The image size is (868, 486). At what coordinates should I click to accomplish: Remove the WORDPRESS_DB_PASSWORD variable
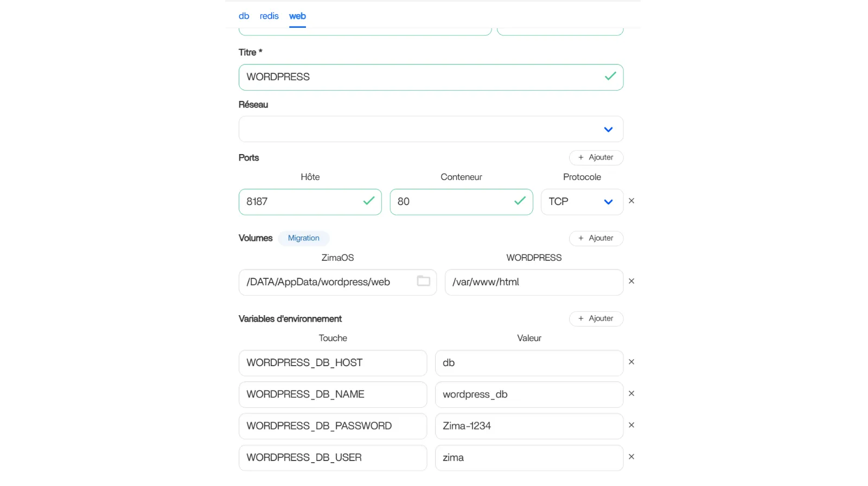tap(631, 425)
